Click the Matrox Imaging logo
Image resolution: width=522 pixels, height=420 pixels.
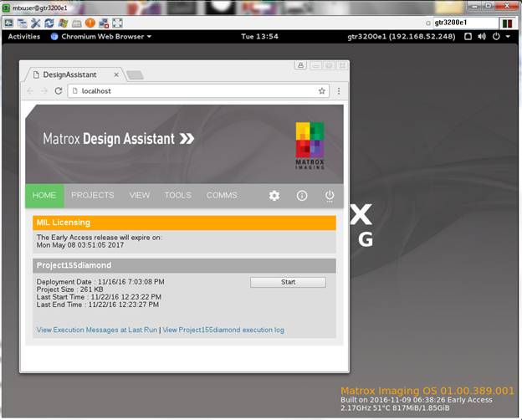(310, 146)
